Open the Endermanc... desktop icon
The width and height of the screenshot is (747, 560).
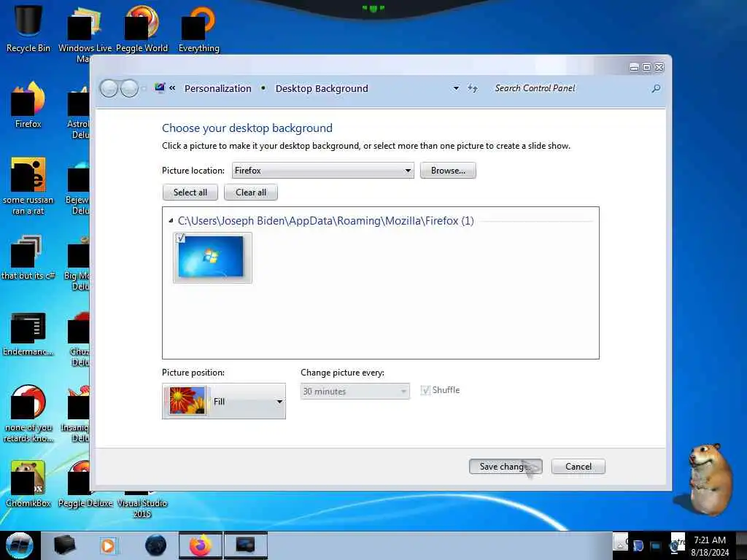click(x=28, y=333)
